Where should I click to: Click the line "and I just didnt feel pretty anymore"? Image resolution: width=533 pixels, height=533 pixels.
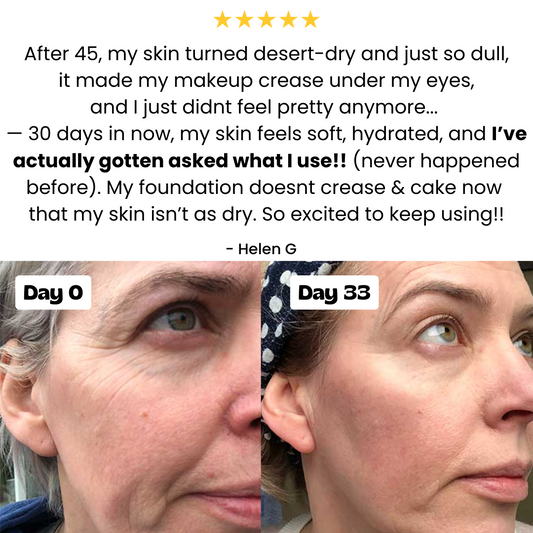coord(264,108)
